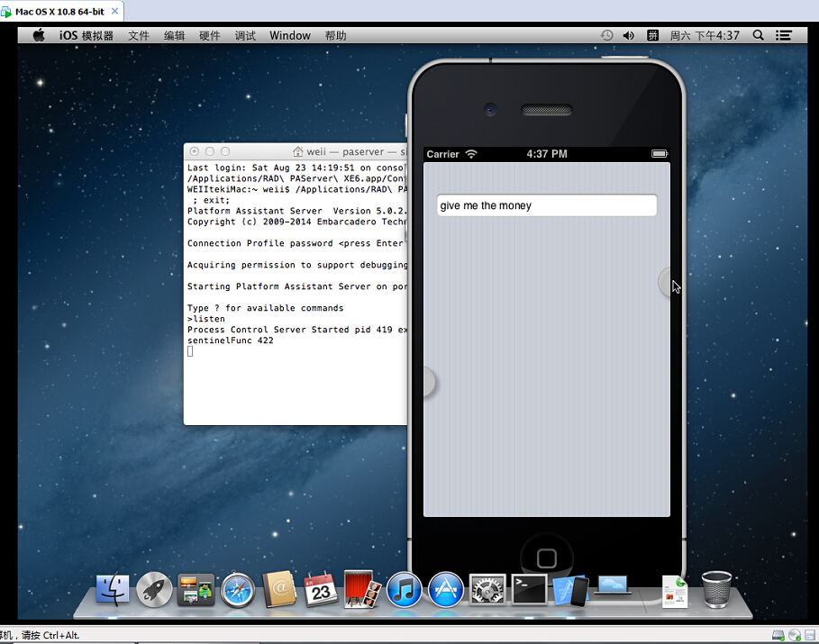Open the 帮助 menu
Screen dimensions: 819x644
click(335, 35)
